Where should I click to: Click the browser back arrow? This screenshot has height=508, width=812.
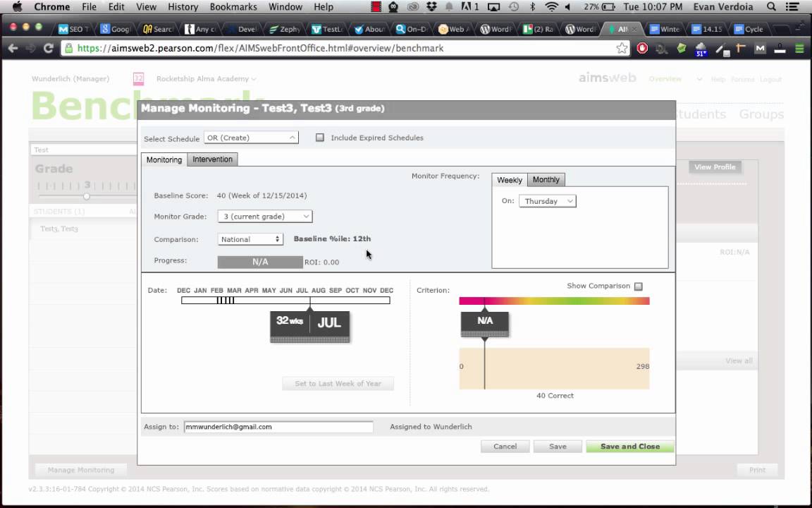coord(13,48)
